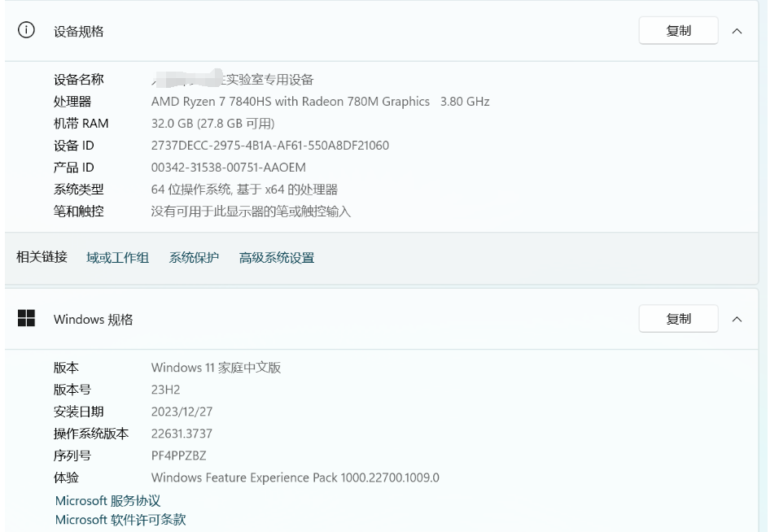Click the 设备规格 header title
779x532 pixels.
click(x=78, y=31)
